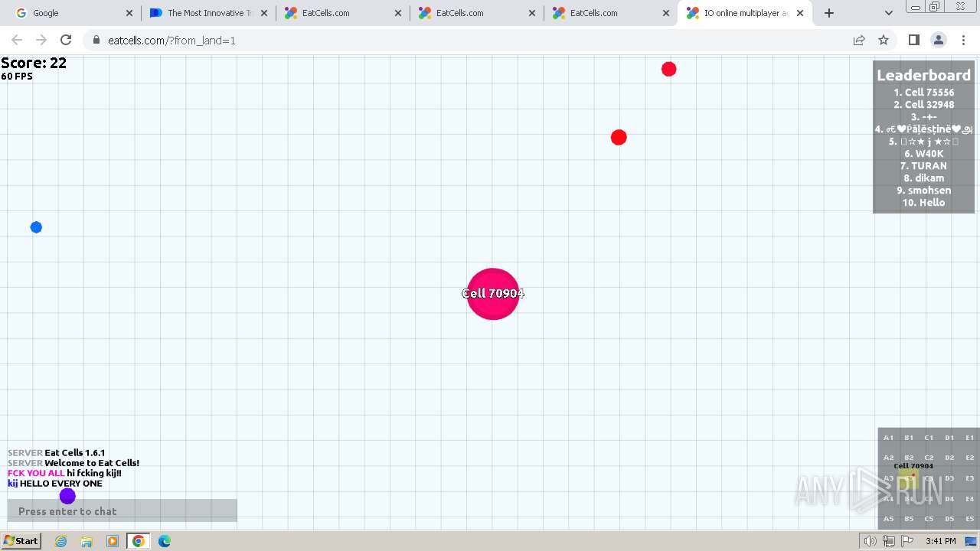Viewport: 980px width, 551px height.
Task: Launch Internet Explorer from the taskbar
Action: 61,541
